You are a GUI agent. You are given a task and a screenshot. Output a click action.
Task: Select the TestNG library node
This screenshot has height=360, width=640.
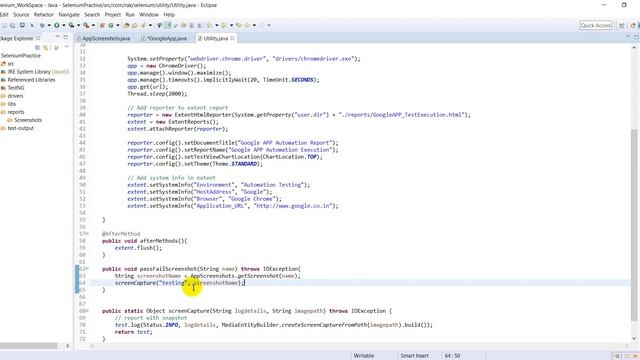click(x=13, y=88)
